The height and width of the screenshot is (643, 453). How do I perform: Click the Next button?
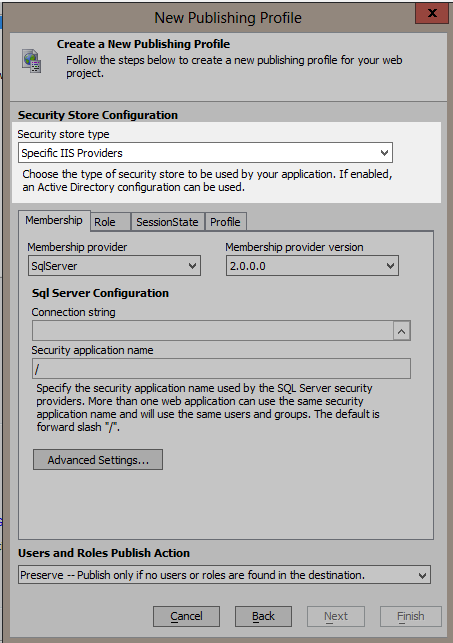tap(336, 616)
